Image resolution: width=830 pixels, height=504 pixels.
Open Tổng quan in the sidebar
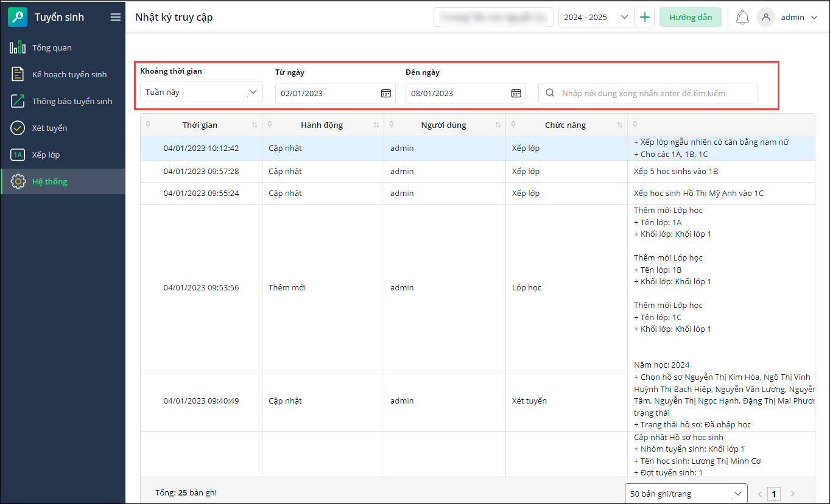52,47
